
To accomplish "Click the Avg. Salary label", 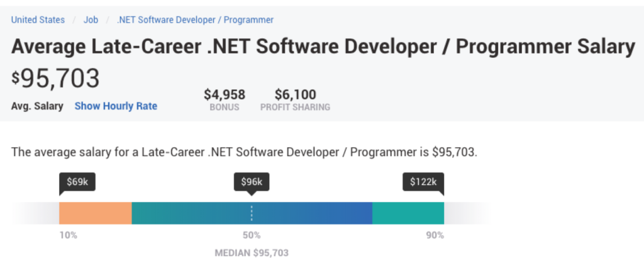I will click(x=37, y=106).
